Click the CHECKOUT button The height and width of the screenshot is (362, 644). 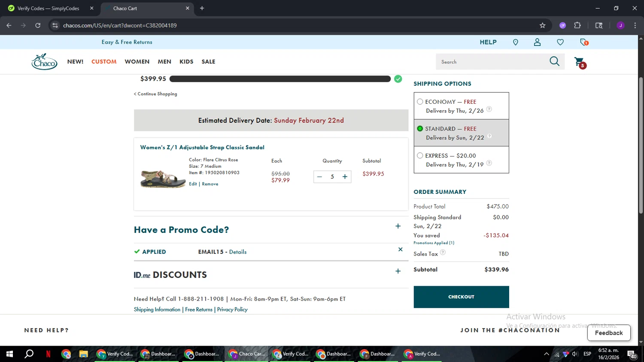[x=461, y=297]
